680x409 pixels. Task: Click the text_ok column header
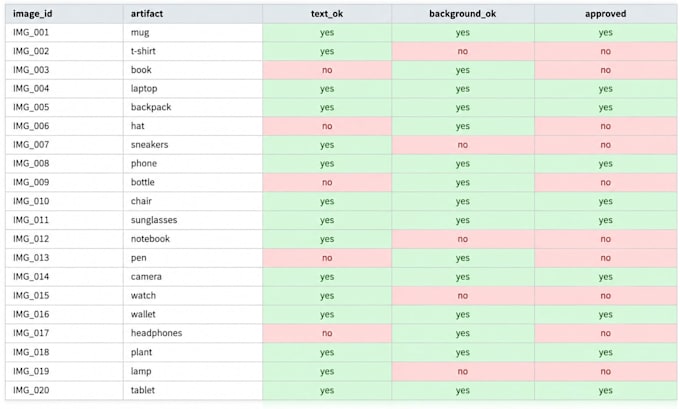pyautogui.click(x=327, y=13)
